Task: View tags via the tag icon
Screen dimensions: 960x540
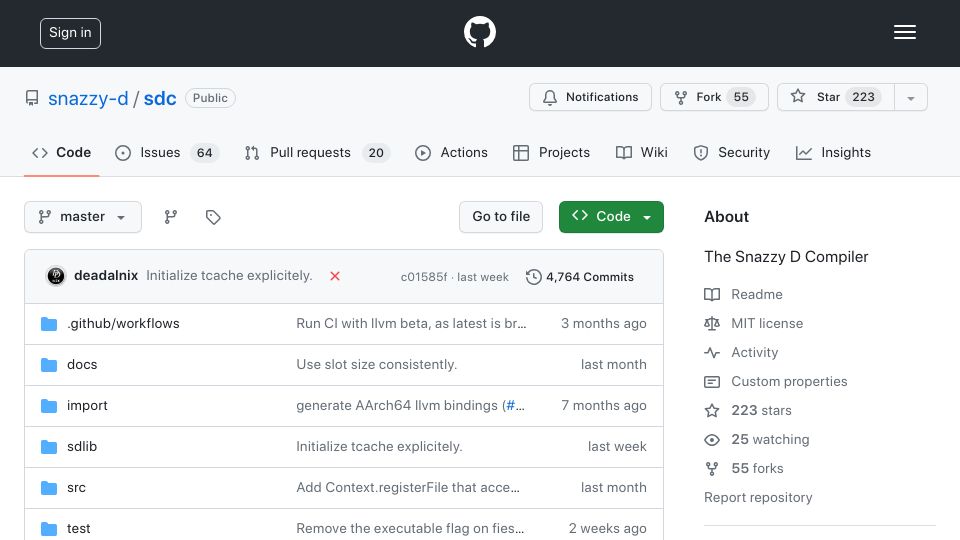Action: pyautogui.click(x=213, y=217)
